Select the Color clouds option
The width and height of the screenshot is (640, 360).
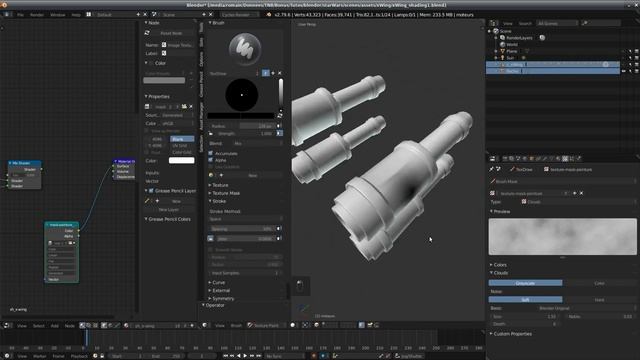[x=599, y=283]
